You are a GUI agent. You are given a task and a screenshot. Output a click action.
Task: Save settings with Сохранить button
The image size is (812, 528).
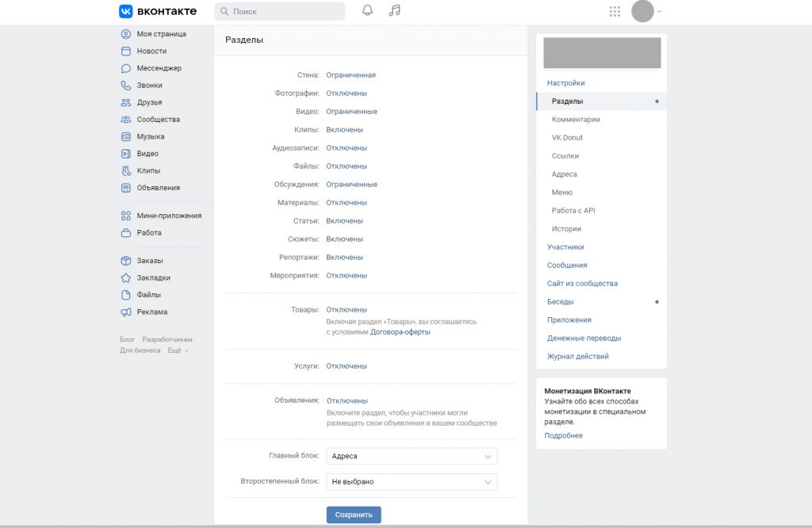click(x=354, y=515)
